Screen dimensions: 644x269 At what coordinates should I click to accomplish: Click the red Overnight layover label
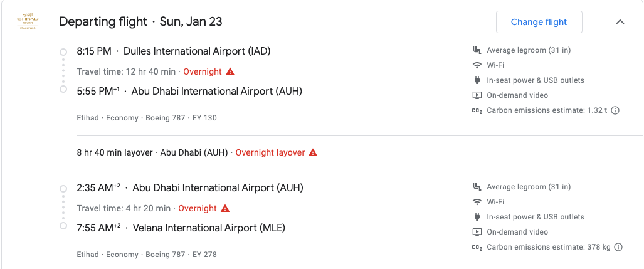pyautogui.click(x=270, y=153)
